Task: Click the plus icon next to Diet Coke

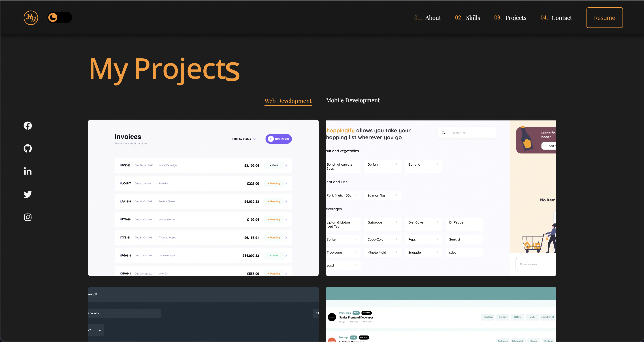Action: (437, 222)
